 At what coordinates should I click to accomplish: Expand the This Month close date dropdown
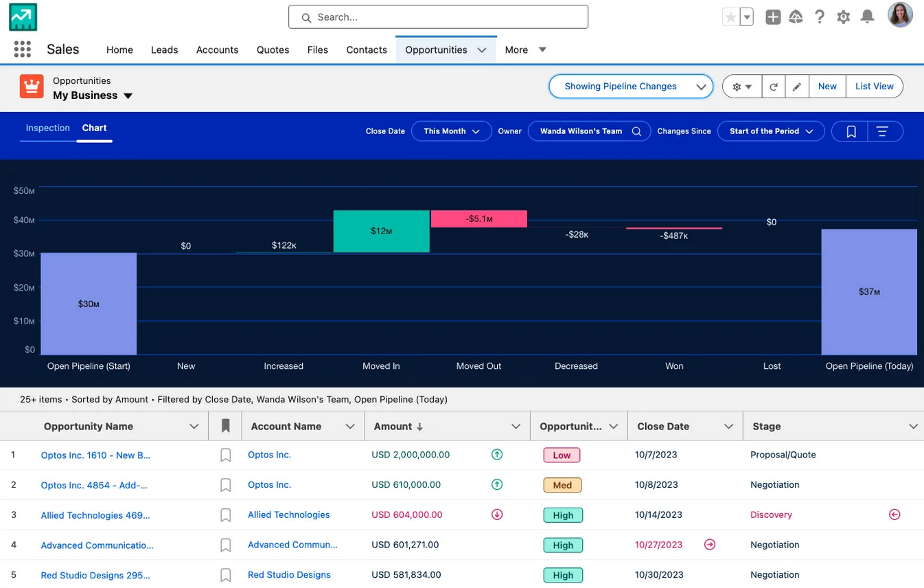[451, 131]
